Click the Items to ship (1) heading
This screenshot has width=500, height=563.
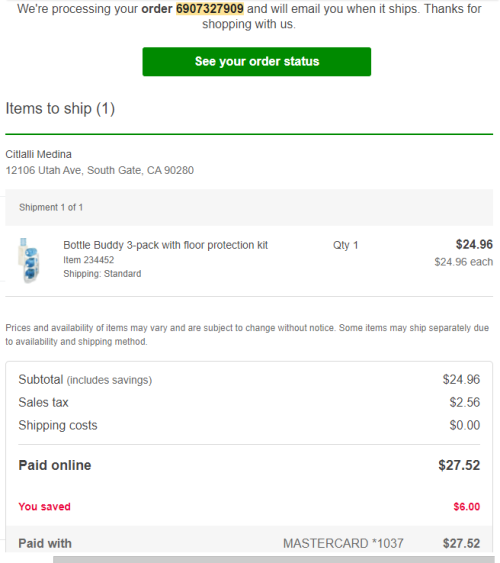coord(60,108)
